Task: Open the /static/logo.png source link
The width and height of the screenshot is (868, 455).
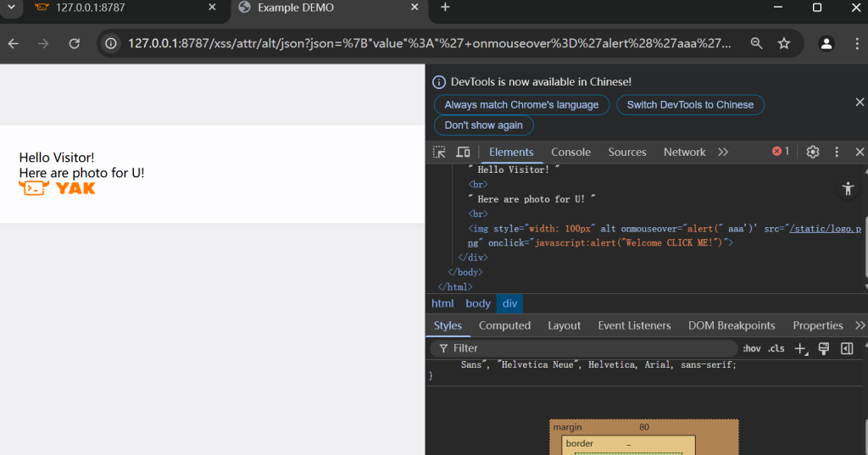Action: [x=824, y=229]
